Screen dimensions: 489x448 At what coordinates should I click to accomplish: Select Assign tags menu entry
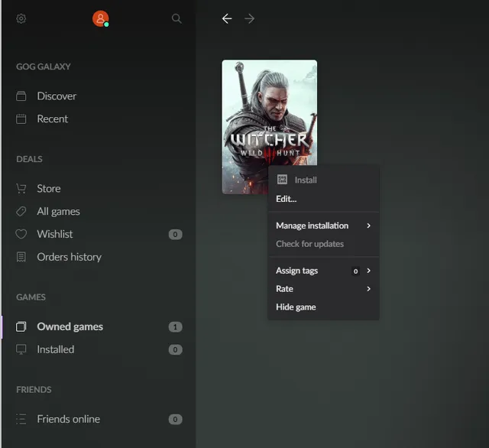(x=324, y=271)
